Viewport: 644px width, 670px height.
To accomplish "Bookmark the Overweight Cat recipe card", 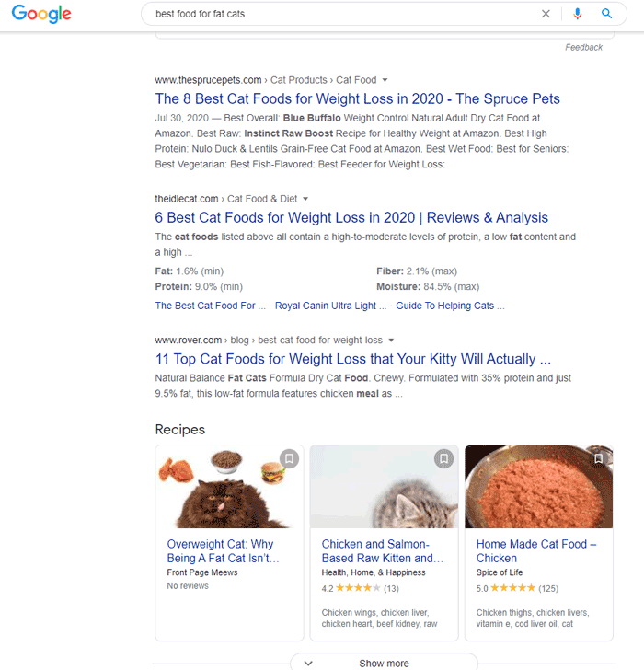I will tap(289, 459).
